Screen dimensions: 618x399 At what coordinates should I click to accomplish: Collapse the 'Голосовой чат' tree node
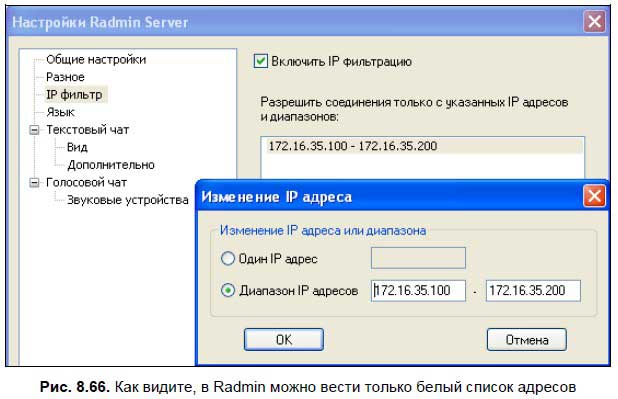point(35,183)
